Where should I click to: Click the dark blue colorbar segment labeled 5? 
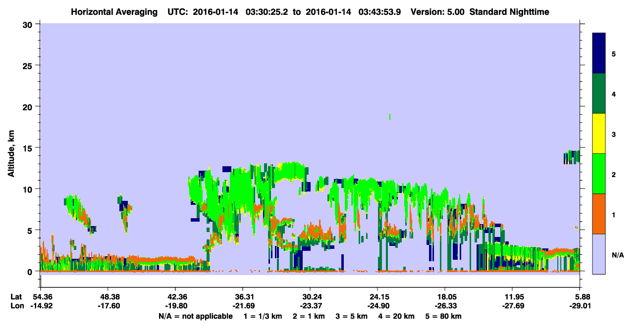(599, 53)
